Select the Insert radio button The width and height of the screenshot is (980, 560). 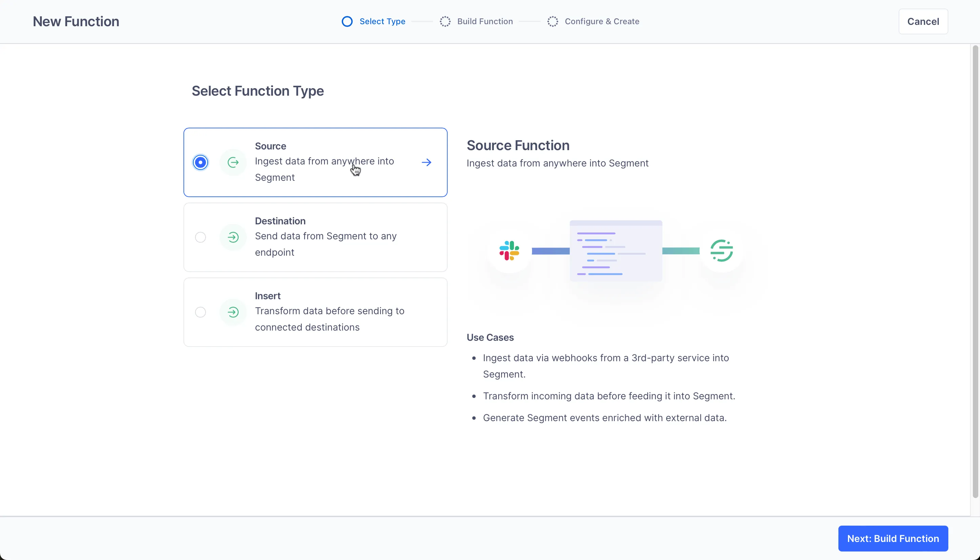(x=200, y=312)
